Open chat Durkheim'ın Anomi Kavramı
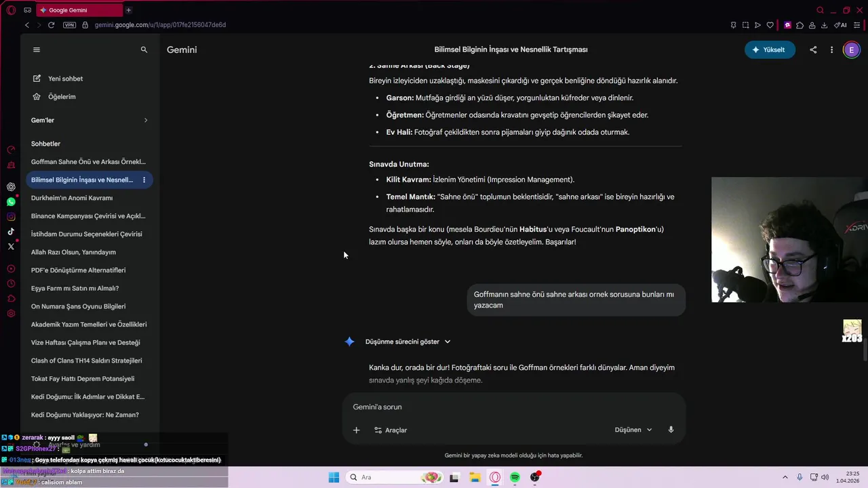This screenshot has height=488, width=868. (x=72, y=198)
